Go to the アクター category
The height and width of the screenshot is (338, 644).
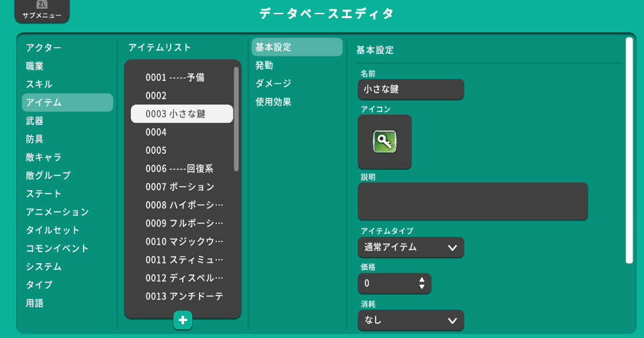(44, 48)
